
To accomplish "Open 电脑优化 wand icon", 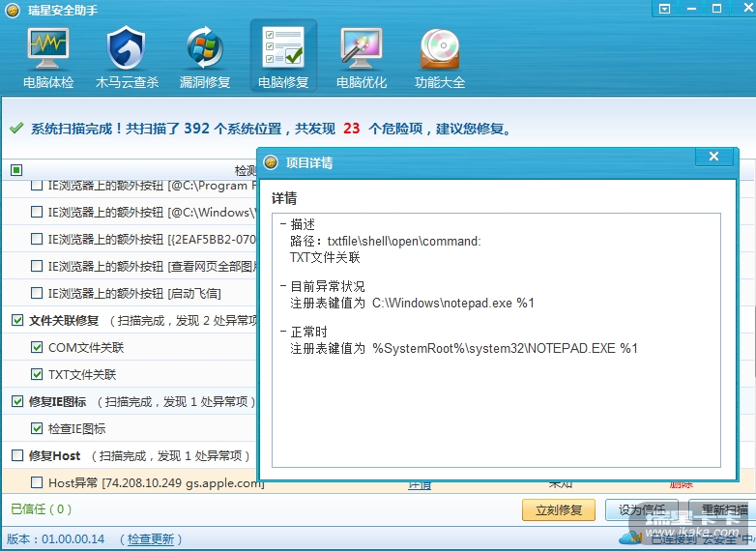I will (x=362, y=48).
